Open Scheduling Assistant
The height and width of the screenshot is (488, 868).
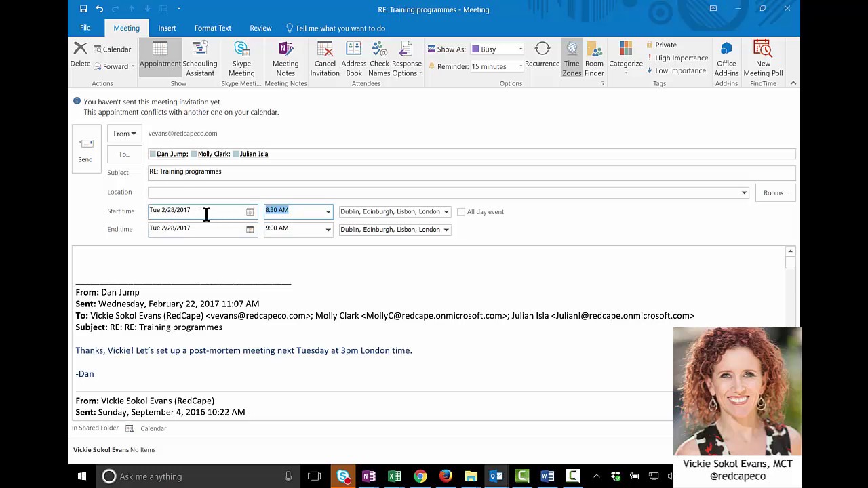point(200,59)
